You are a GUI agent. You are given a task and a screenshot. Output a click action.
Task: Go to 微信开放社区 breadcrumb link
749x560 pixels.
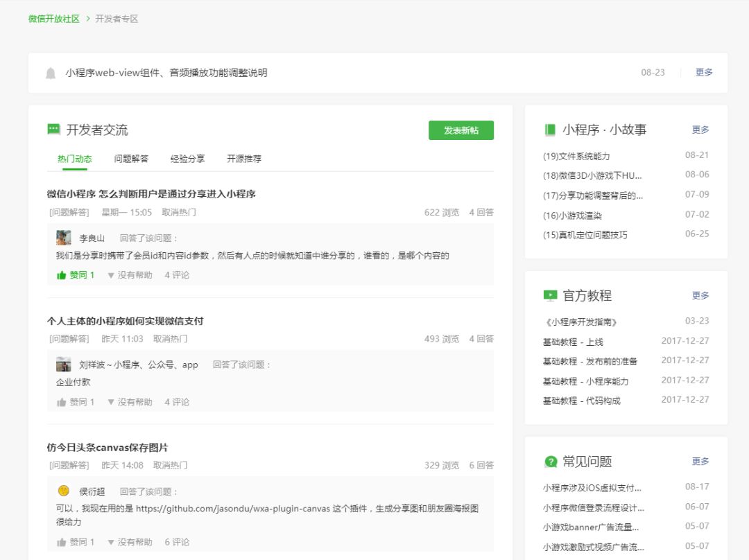coord(54,19)
